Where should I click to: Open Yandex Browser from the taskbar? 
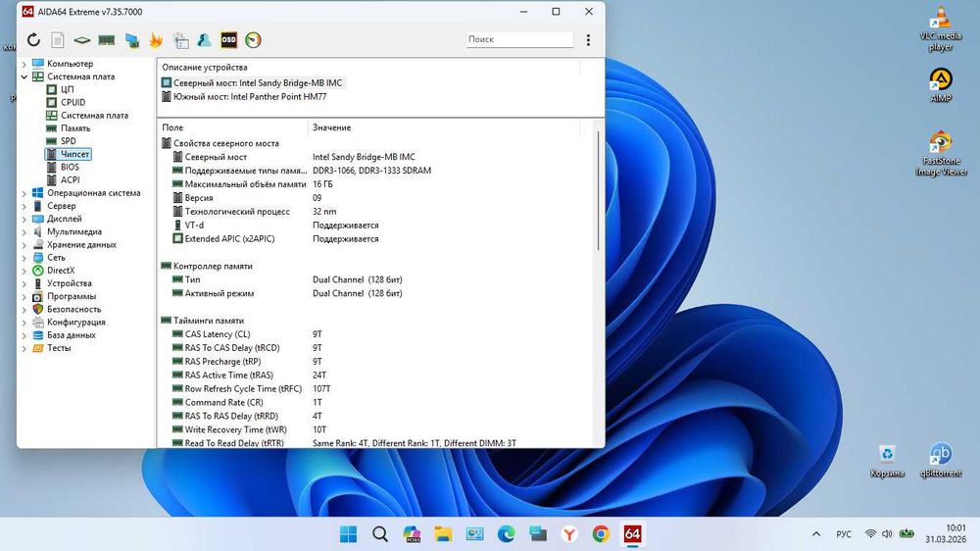pos(569,534)
